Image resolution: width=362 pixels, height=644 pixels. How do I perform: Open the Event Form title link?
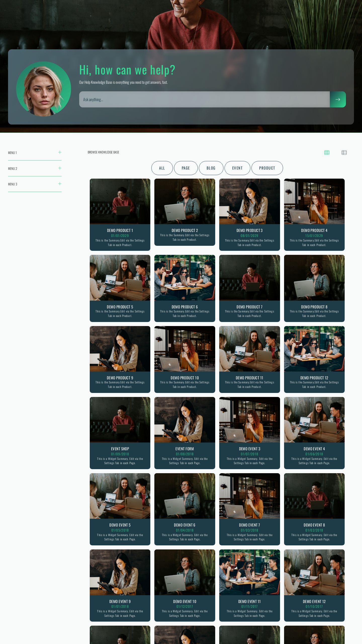pos(185,449)
